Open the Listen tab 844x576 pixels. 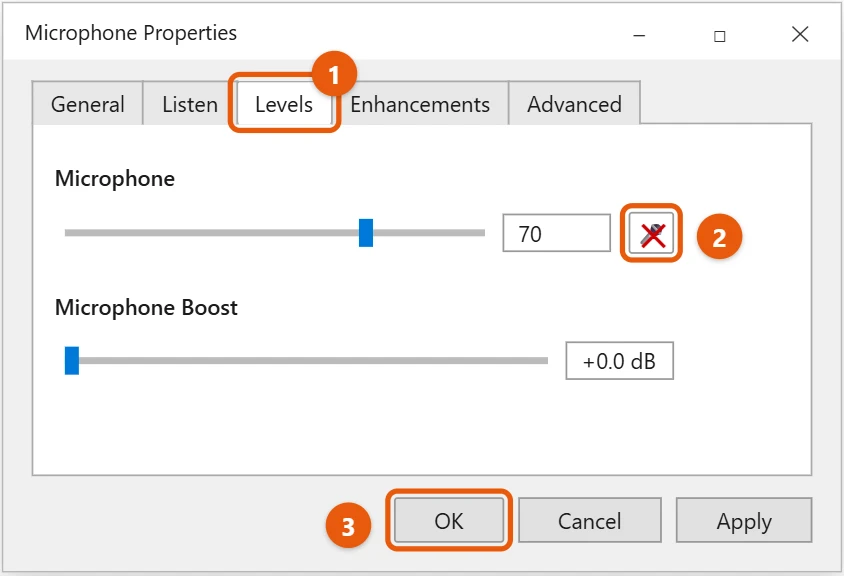click(x=189, y=104)
